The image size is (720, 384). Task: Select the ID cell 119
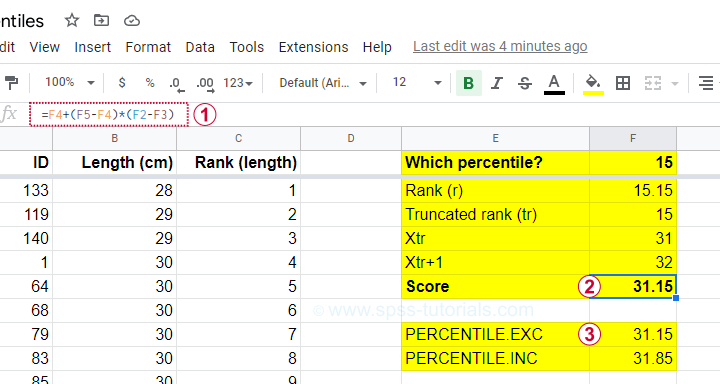point(26,215)
